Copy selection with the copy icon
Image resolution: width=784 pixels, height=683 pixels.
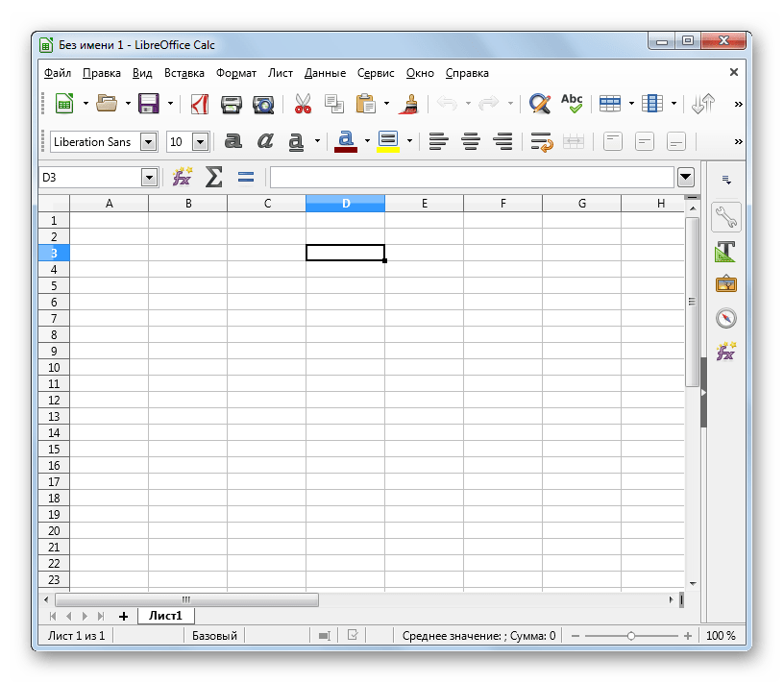334,104
